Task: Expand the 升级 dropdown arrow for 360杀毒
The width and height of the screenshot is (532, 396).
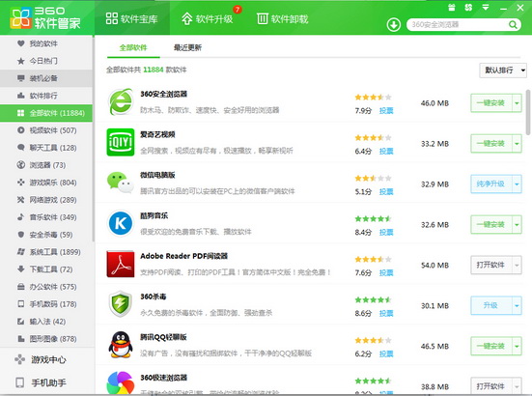Action: tap(517, 305)
